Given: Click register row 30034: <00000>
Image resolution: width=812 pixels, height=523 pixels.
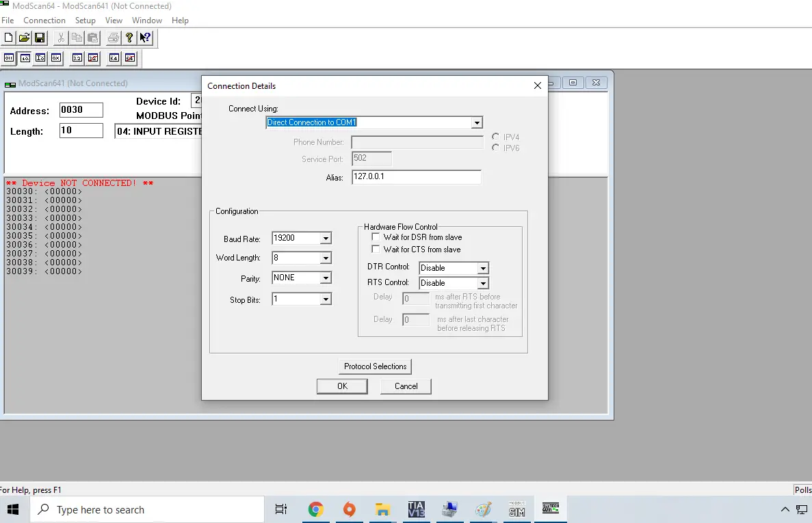Looking at the screenshot, I should pos(44,227).
